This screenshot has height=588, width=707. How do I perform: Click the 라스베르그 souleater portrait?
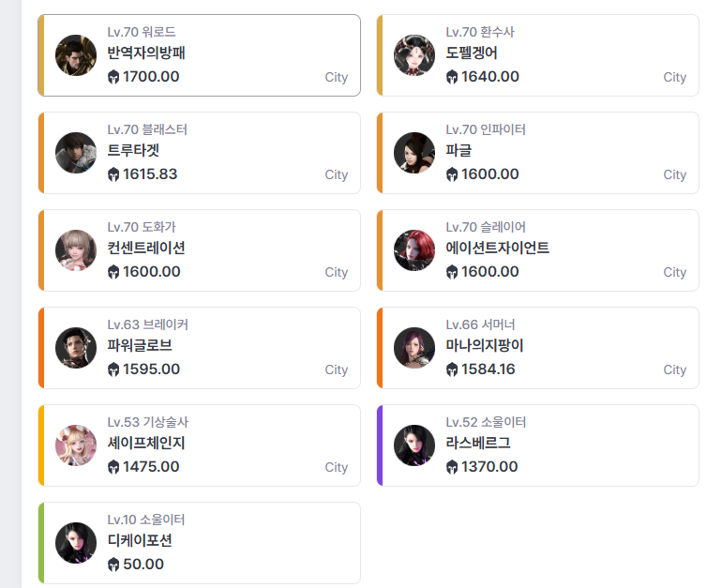414,445
